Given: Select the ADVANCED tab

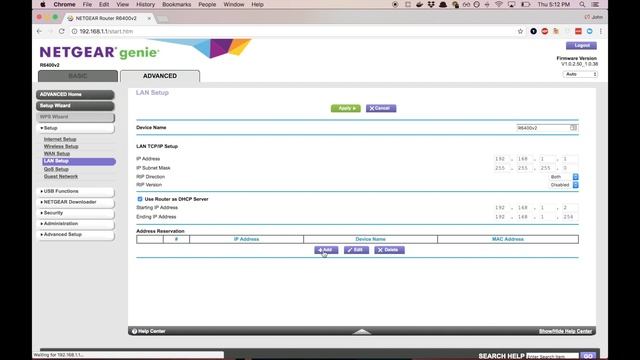Looking at the screenshot, I should point(160,76).
